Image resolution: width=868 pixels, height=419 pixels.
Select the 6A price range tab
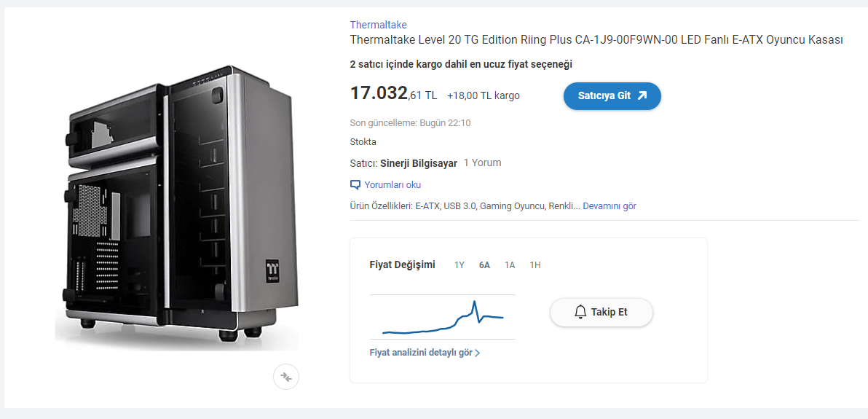[x=484, y=265]
